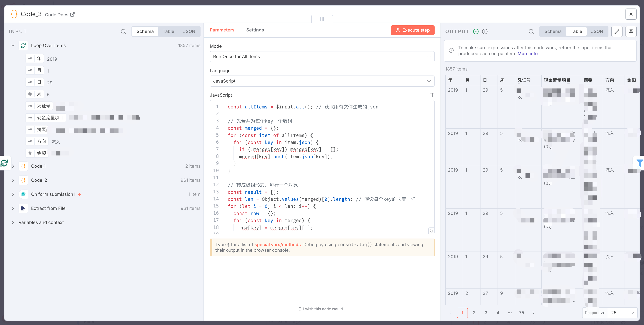Click the output info circle icon
644x325 pixels.
pos(485,31)
